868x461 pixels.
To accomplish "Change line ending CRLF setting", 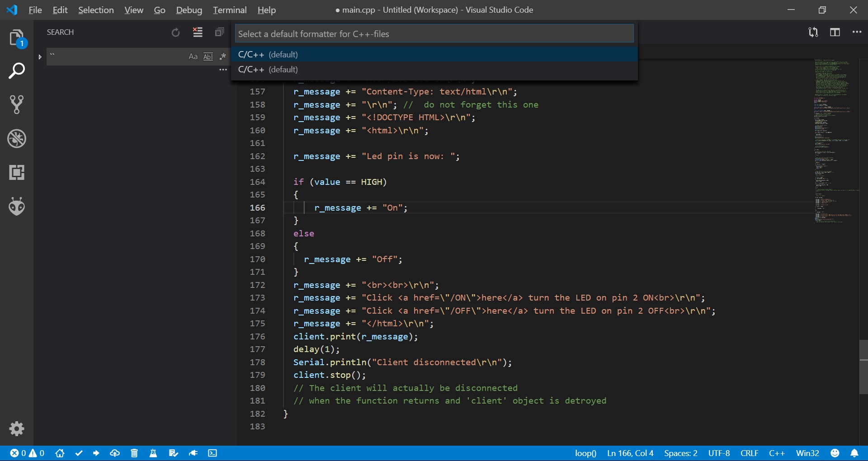I will pos(749,453).
